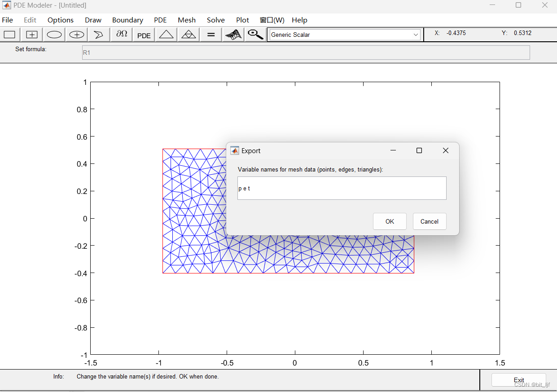Viewport: 557px width, 392px height.
Task: Activate the zoom magnifier tool
Action: 255,34
